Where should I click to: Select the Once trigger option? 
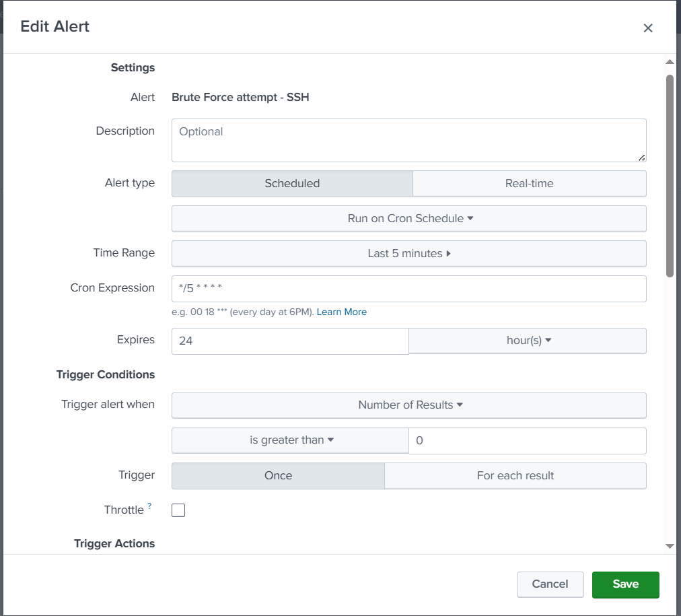[278, 476]
